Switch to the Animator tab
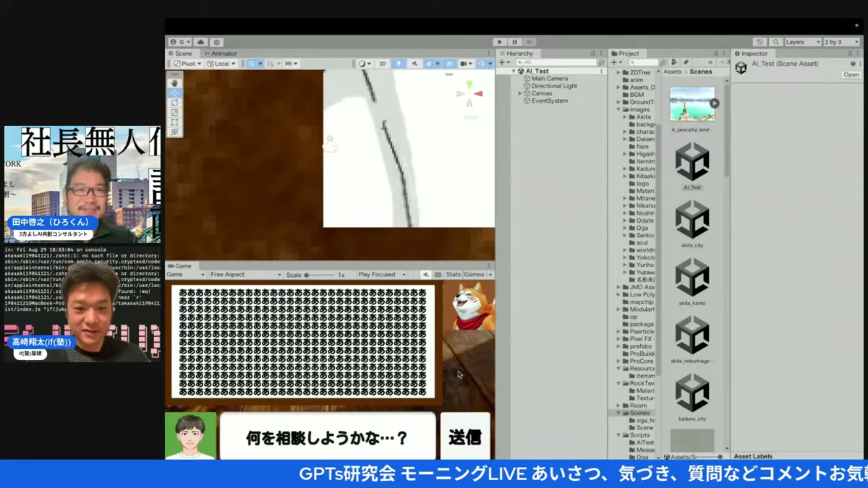The height and width of the screenshot is (488, 868). pos(220,53)
